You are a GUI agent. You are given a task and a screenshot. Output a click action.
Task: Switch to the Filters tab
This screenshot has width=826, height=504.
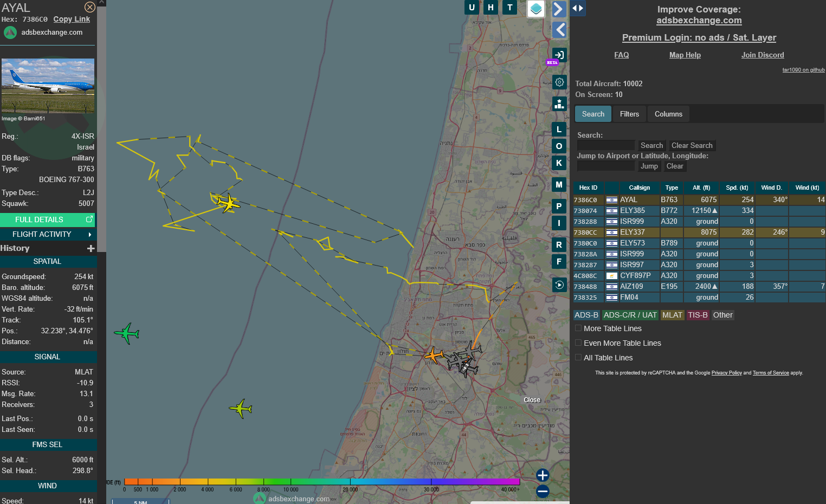click(x=629, y=114)
